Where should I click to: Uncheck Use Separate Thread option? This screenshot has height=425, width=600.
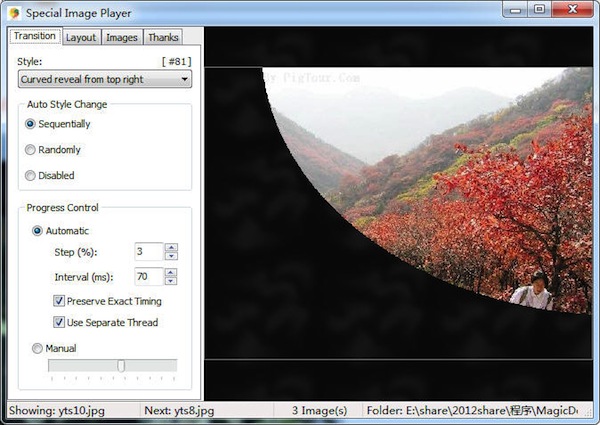[x=60, y=322]
